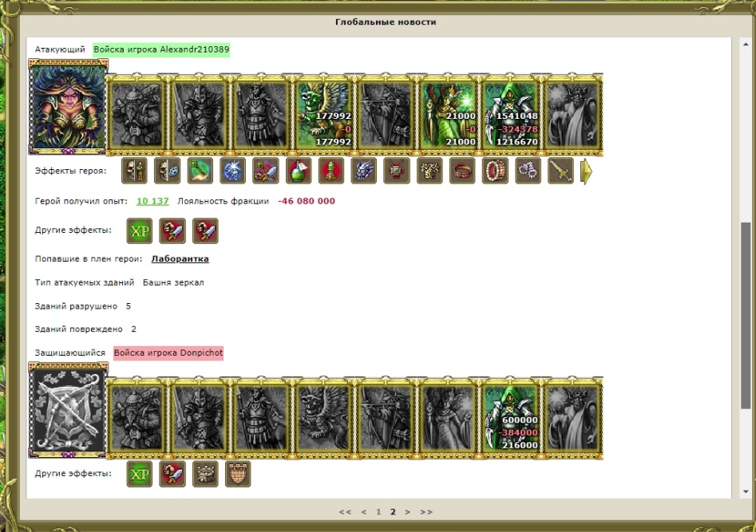Click the defender's castle wall effect icon
This screenshot has width=756, height=532.
238,474
